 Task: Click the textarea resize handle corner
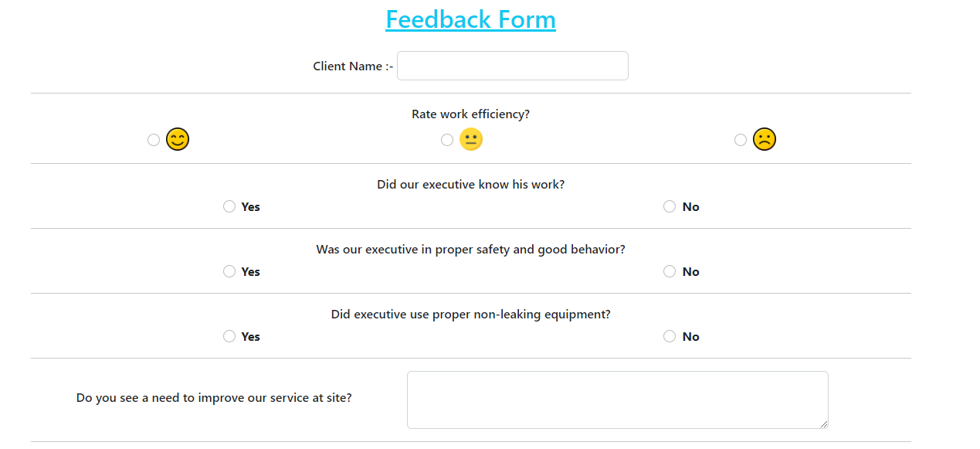(x=824, y=423)
